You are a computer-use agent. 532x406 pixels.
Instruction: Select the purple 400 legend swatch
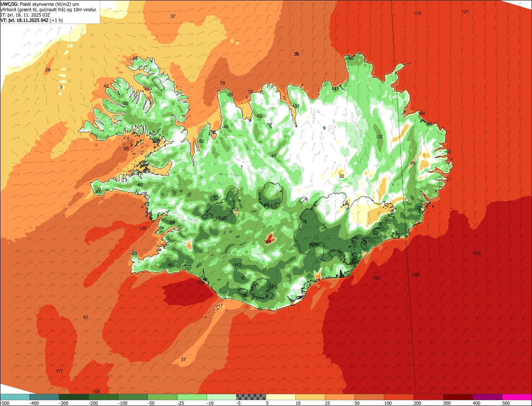click(488, 397)
